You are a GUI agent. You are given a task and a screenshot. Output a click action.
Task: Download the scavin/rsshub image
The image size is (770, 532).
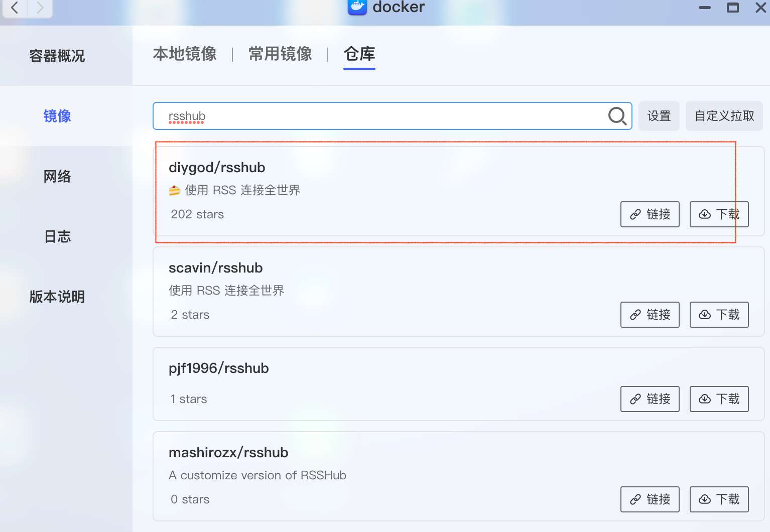pyautogui.click(x=719, y=315)
